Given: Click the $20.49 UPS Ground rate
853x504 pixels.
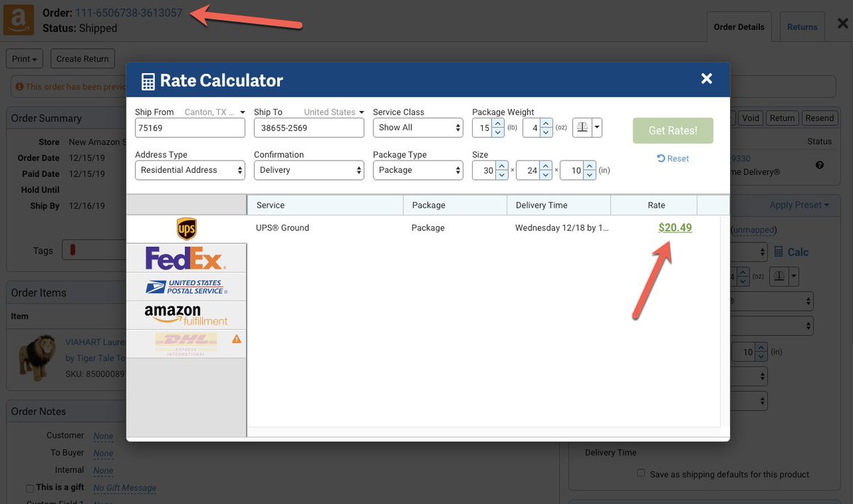Looking at the screenshot, I should 675,227.
